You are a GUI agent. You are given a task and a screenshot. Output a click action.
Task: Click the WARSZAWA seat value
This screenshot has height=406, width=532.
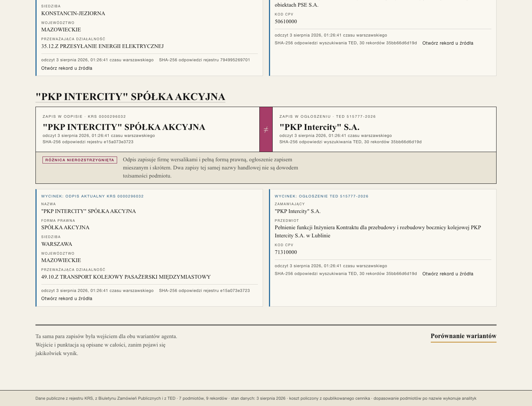point(57,244)
